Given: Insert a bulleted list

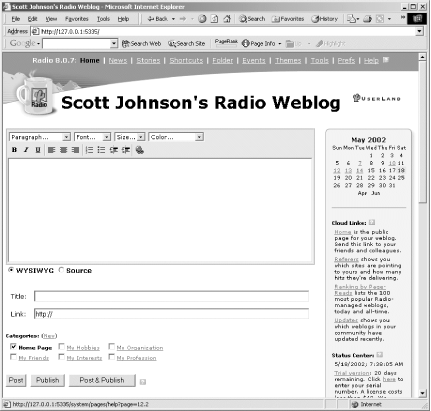Looking at the screenshot, I should click(101, 150).
